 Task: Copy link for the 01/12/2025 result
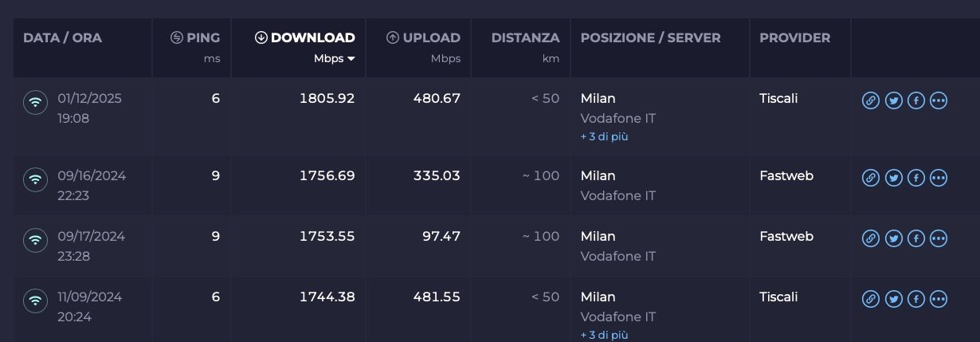(871, 100)
